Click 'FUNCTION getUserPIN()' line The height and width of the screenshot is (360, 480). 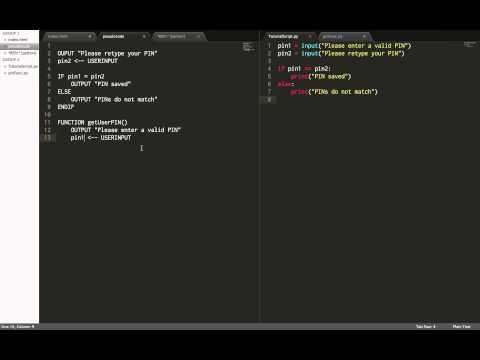(x=92, y=122)
